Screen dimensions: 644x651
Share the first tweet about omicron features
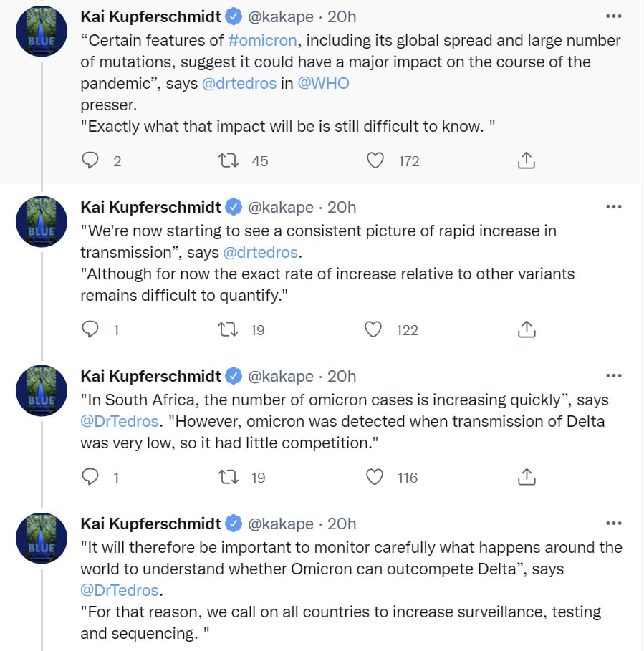[527, 160]
